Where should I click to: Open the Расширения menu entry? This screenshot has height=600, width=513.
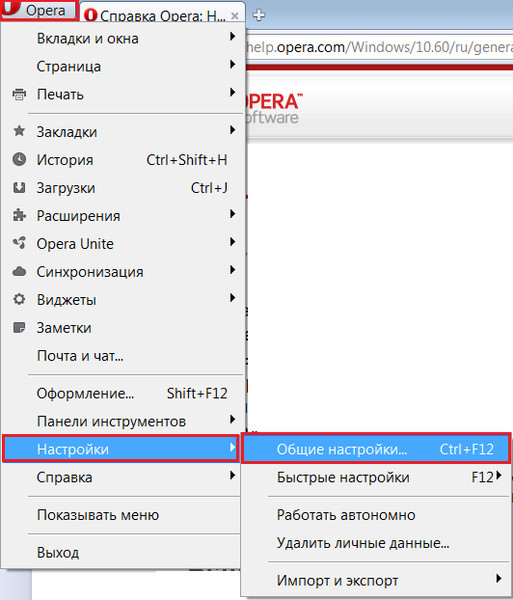click(x=122, y=215)
